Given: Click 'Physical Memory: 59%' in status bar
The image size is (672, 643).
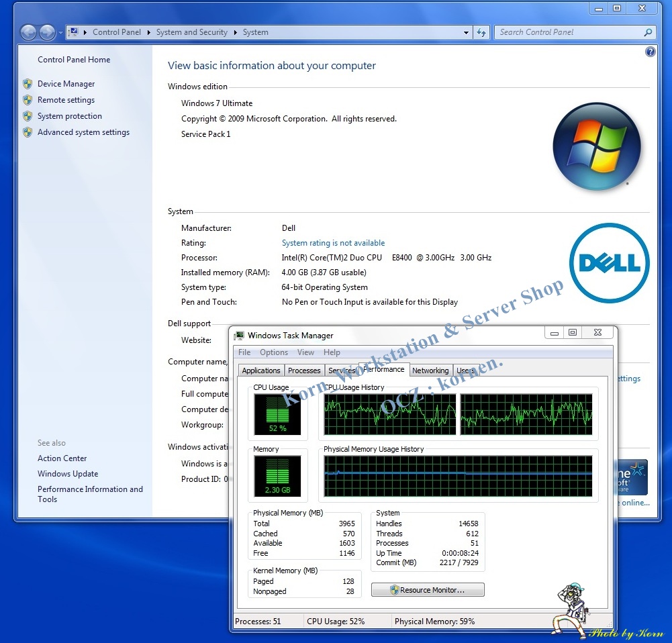Looking at the screenshot, I should (x=434, y=621).
